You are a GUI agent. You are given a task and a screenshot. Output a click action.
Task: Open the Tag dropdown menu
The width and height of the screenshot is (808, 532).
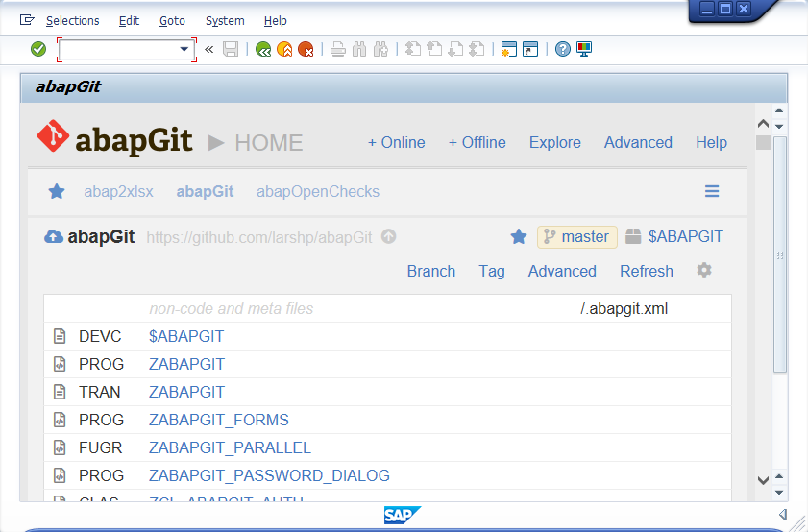point(492,272)
